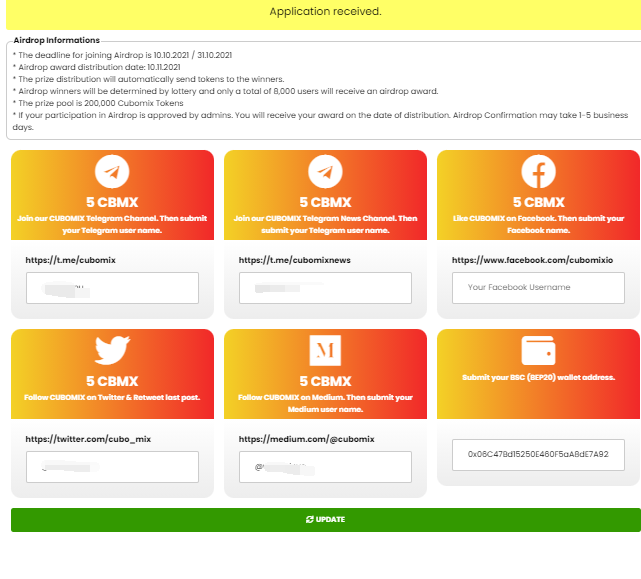Click the 5 CBMX text on Twitter card

point(112,381)
